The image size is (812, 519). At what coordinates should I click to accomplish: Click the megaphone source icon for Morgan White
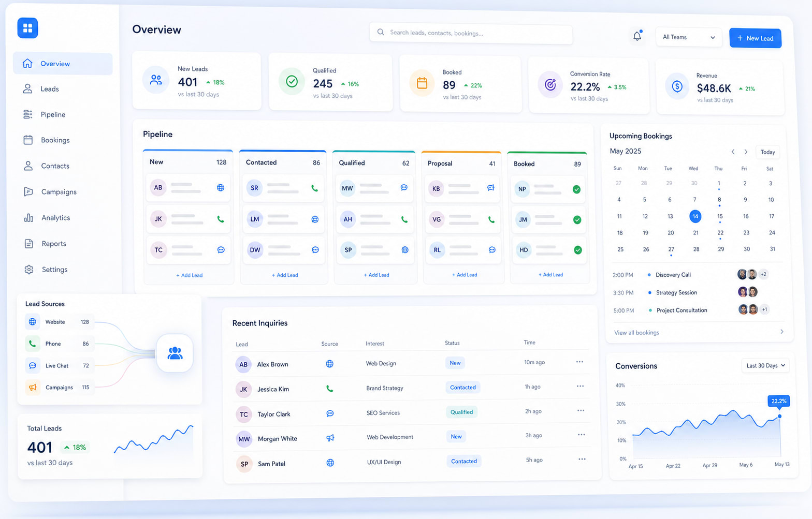[x=330, y=438]
